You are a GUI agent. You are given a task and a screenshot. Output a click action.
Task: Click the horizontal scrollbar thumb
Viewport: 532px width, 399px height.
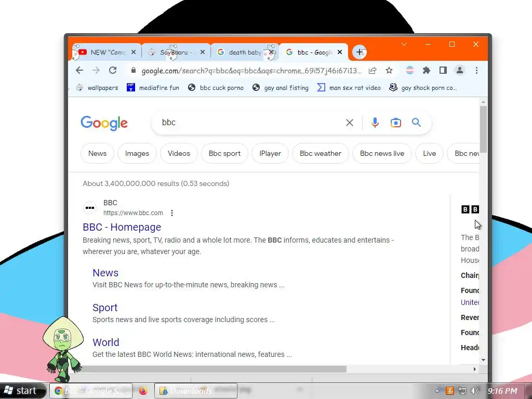207,369
